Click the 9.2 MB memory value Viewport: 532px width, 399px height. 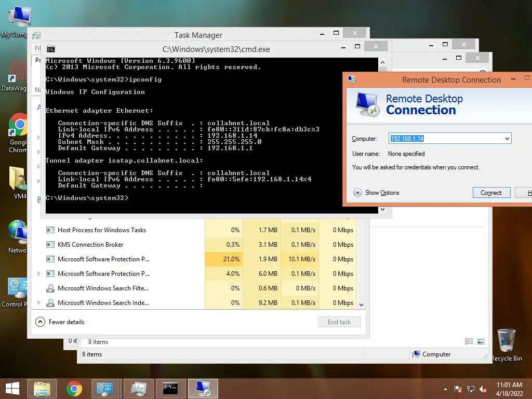(x=268, y=303)
